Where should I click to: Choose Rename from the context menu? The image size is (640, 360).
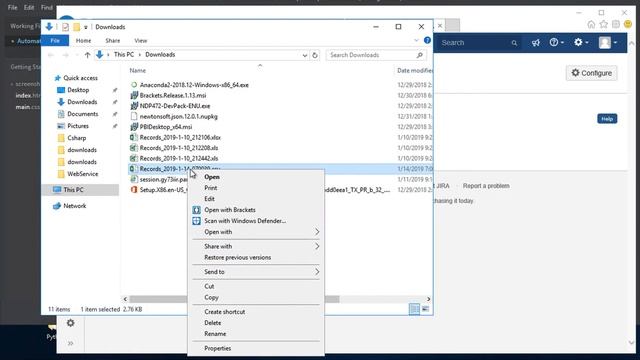(x=215, y=334)
